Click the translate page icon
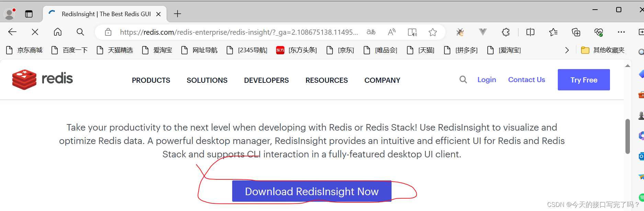This screenshot has height=211, width=644. (371, 32)
